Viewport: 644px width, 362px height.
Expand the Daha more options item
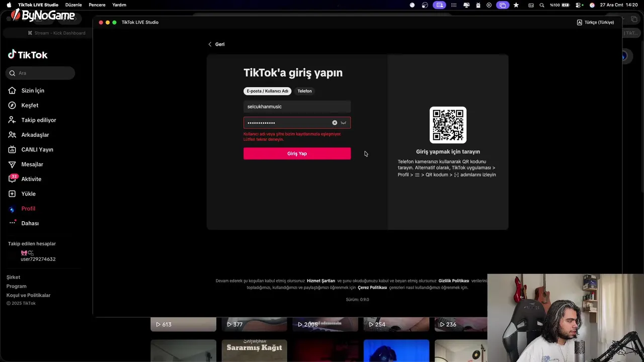click(x=24, y=223)
